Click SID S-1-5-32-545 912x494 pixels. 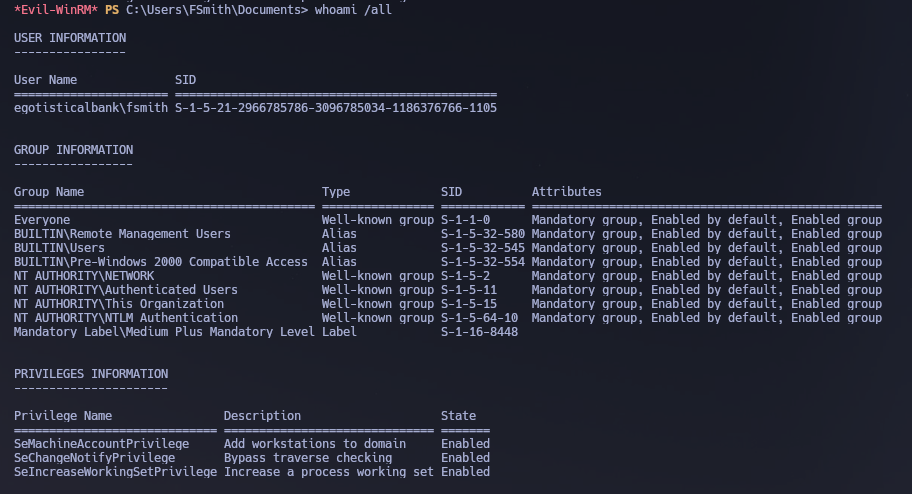[483, 248]
